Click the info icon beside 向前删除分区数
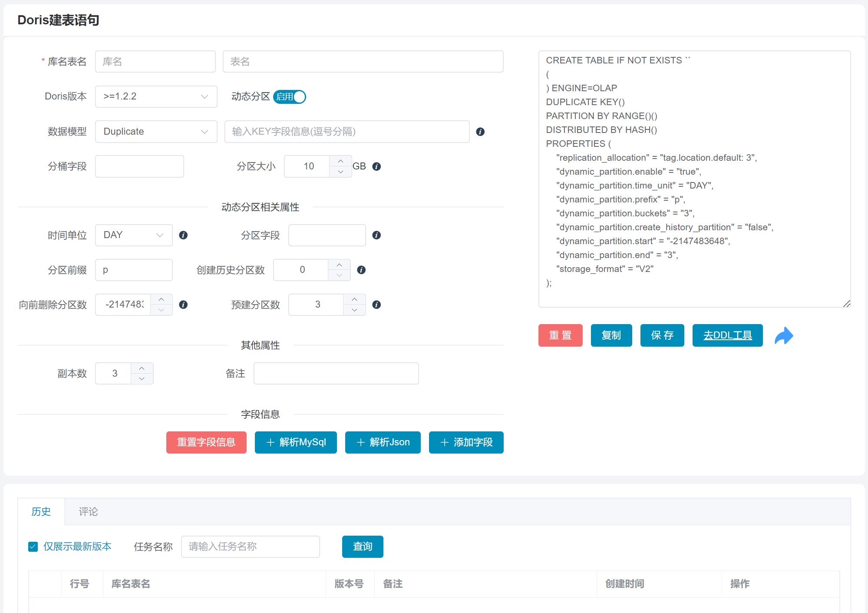 [x=184, y=305]
